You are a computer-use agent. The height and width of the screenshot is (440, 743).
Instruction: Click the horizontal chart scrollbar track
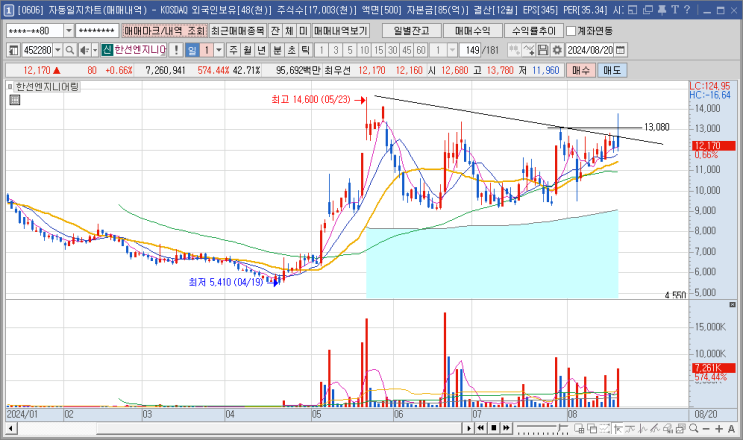click(x=239, y=429)
